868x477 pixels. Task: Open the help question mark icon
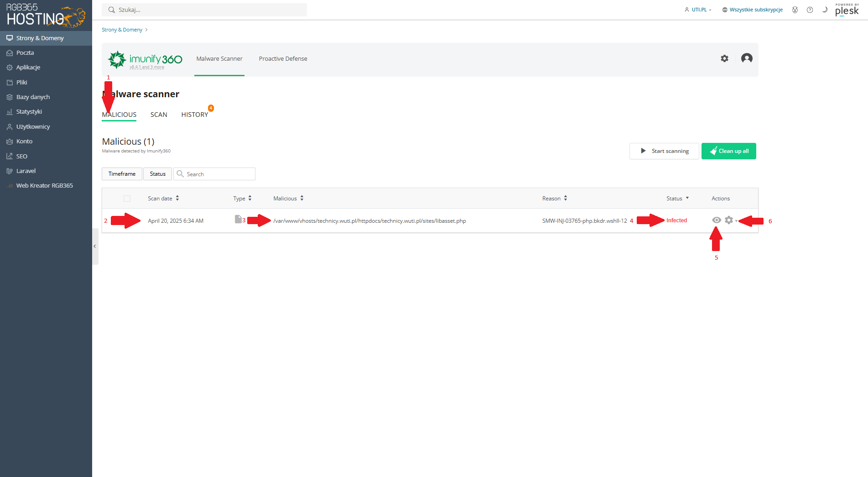pos(810,10)
